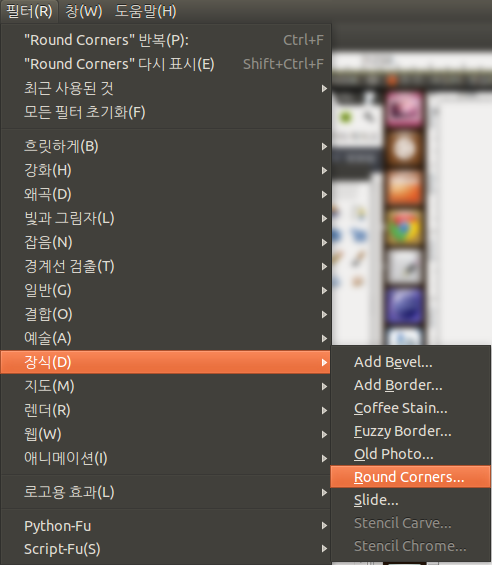Expand the Script-Fu(S) submenu
Screen dimensions: 492x565
(166, 549)
